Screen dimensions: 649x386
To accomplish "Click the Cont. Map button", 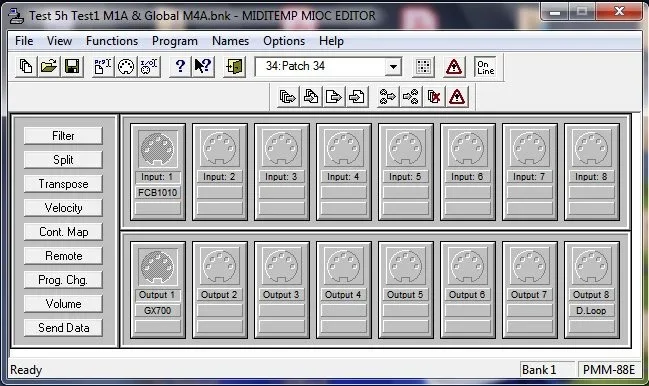I will coord(63,232).
